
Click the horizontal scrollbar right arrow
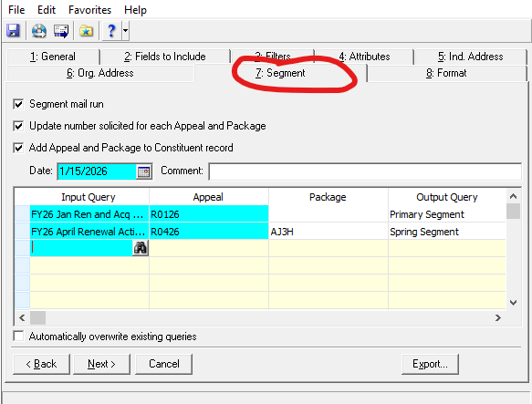497,318
